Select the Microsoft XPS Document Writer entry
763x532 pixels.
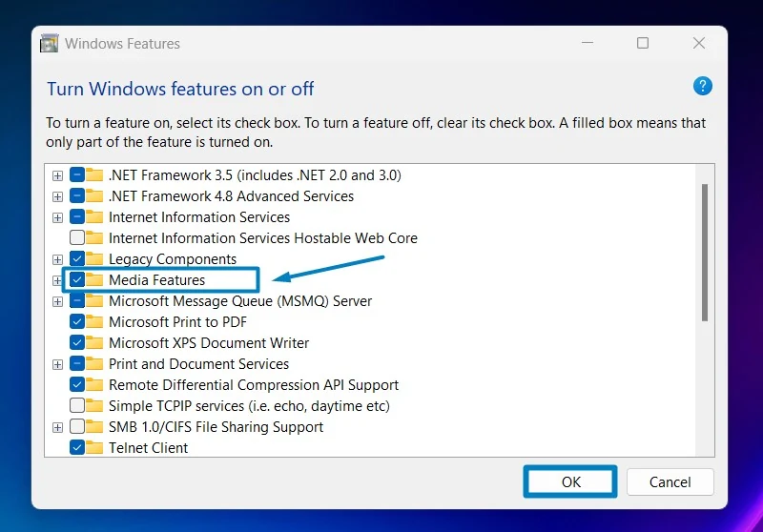click(x=209, y=343)
